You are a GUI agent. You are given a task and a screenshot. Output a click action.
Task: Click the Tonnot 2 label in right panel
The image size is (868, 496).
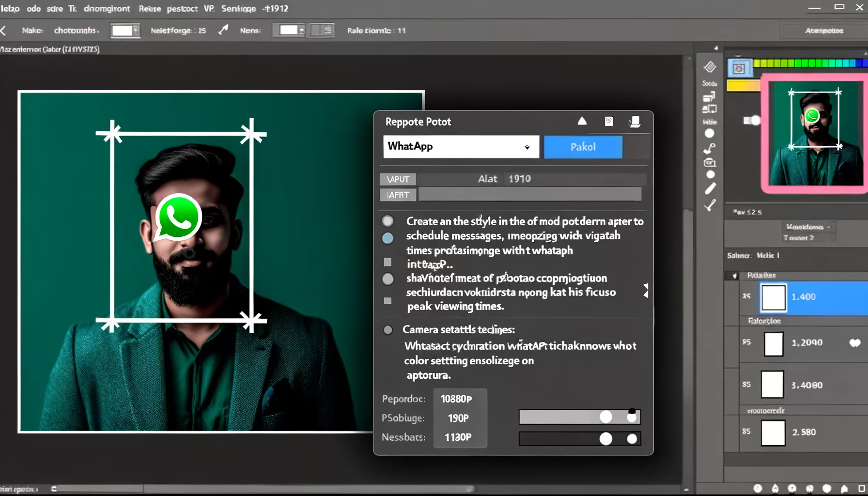(x=798, y=238)
